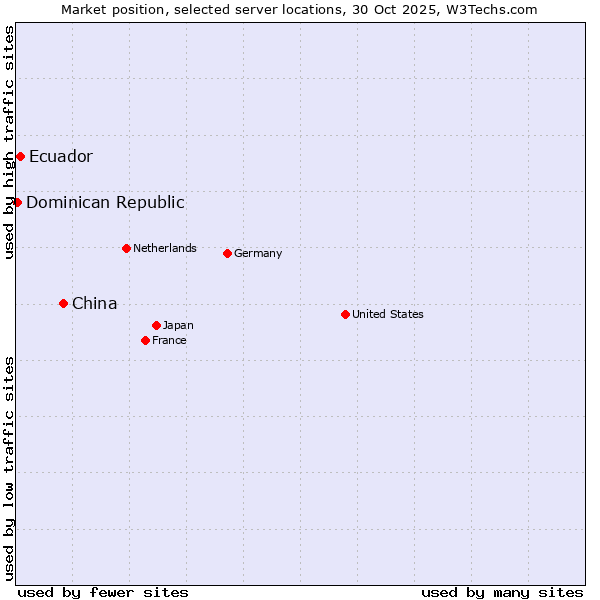This screenshot has height=600, width=600.
Task: Select the United States data point marker
Action: point(345,314)
